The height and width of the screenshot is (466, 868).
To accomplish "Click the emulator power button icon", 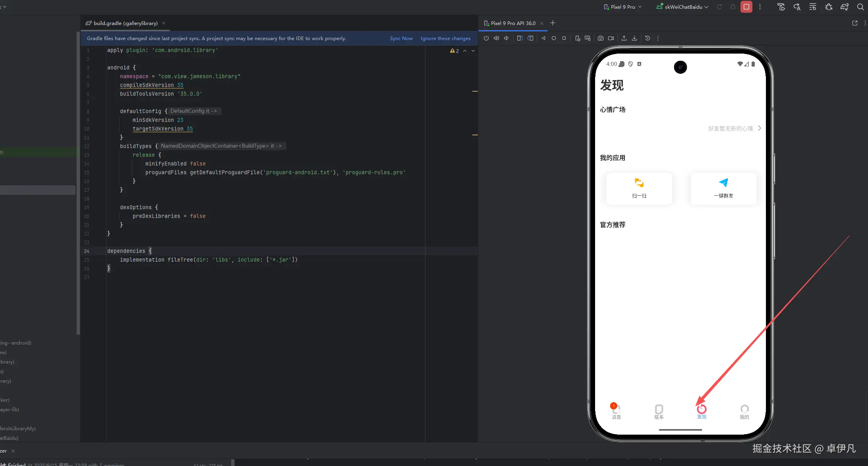I will [x=486, y=38].
